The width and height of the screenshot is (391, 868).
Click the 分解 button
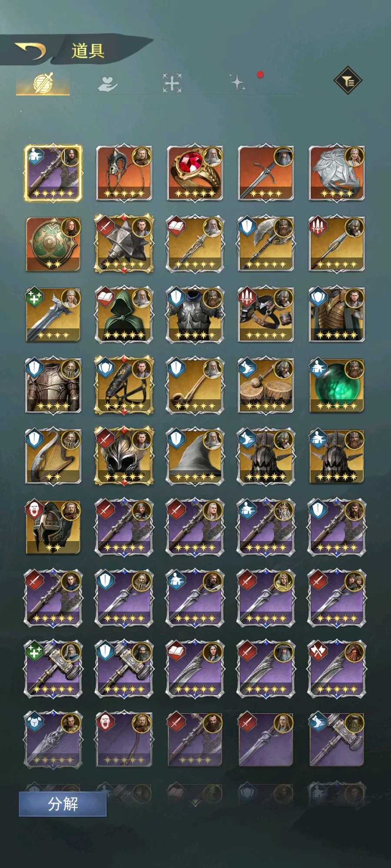pos(63,804)
